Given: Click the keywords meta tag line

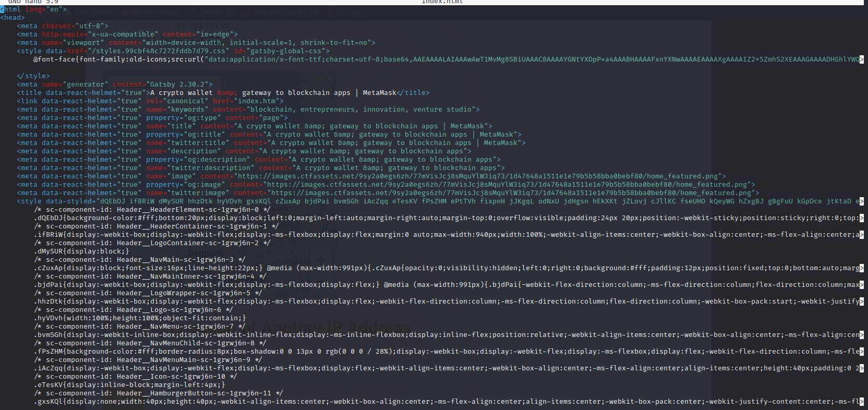Looking at the screenshot, I should point(248,110).
